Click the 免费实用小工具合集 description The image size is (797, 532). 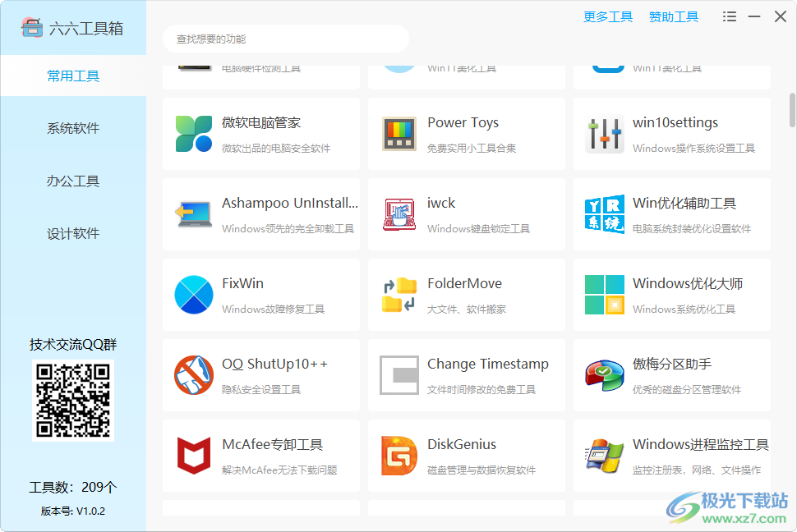[x=472, y=149]
